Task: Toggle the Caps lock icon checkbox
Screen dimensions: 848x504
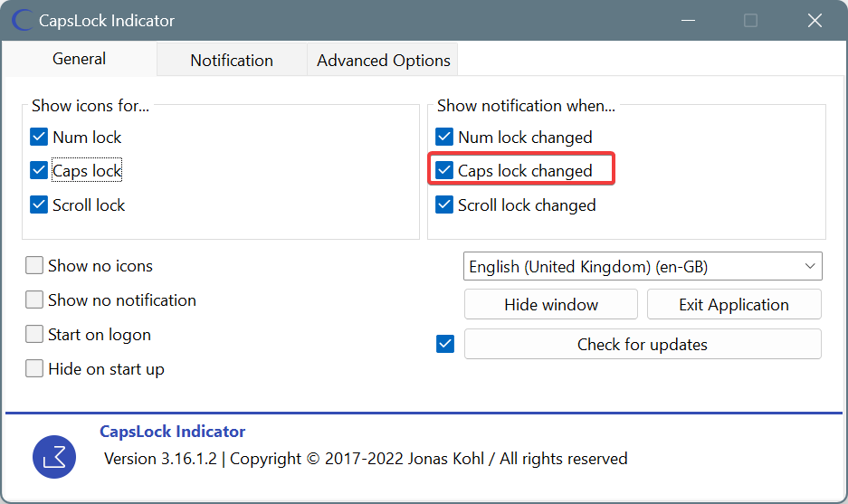Action: [x=39, y=170]
